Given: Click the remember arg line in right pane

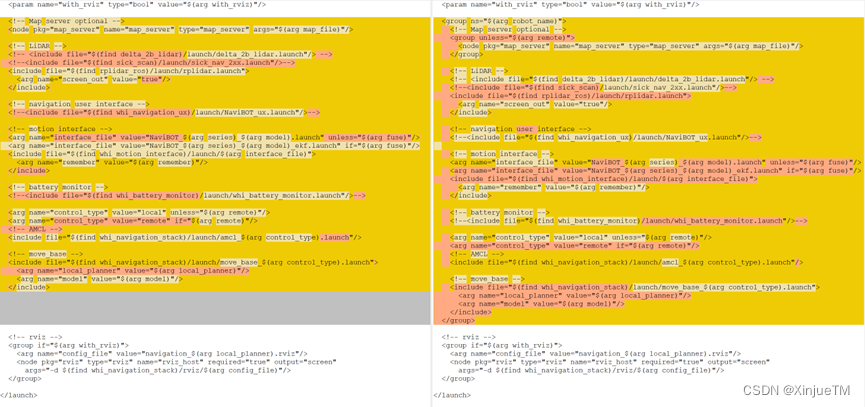Looking at the screenshot, I should [x=554, y=188].
